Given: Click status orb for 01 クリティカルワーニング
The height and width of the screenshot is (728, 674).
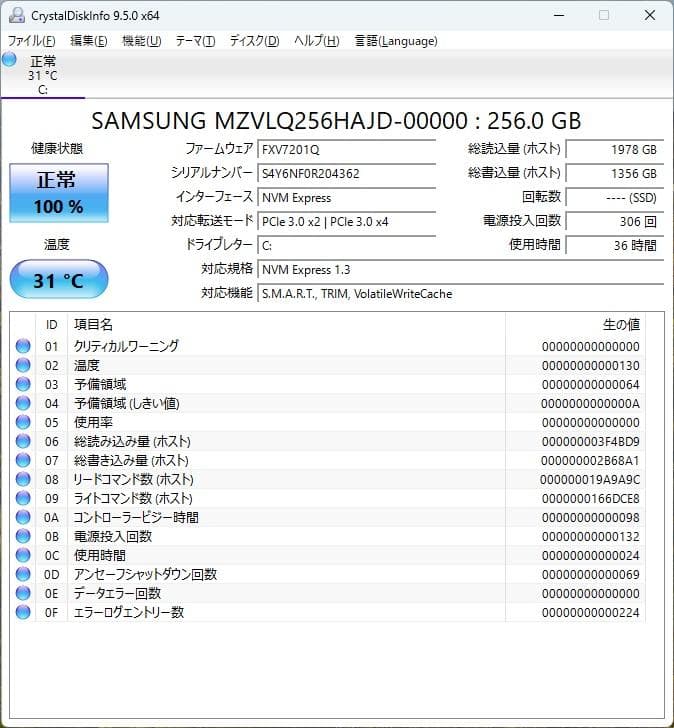Looking at the screenshot, I should pyautogui.click(x=23, y=346).
